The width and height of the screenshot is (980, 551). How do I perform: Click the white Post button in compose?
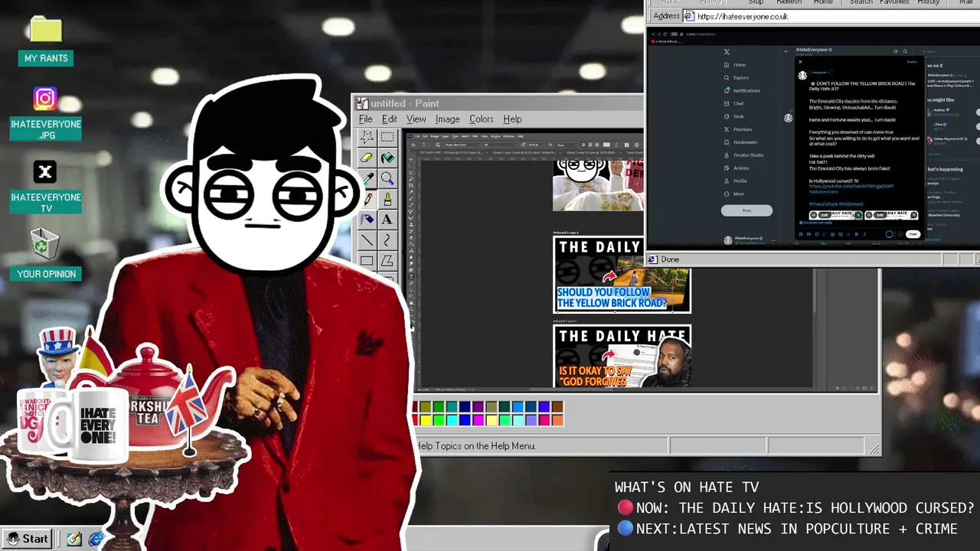(x=912, y=234)
